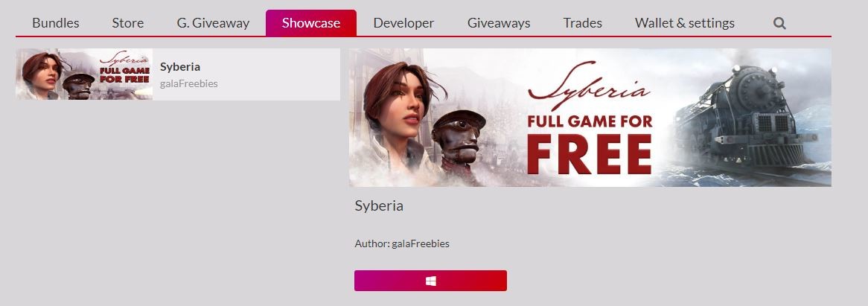The height and width of the screenshot is (306, 868).
Task: Open Wallet & settings tab
Action: coord(685,23)
